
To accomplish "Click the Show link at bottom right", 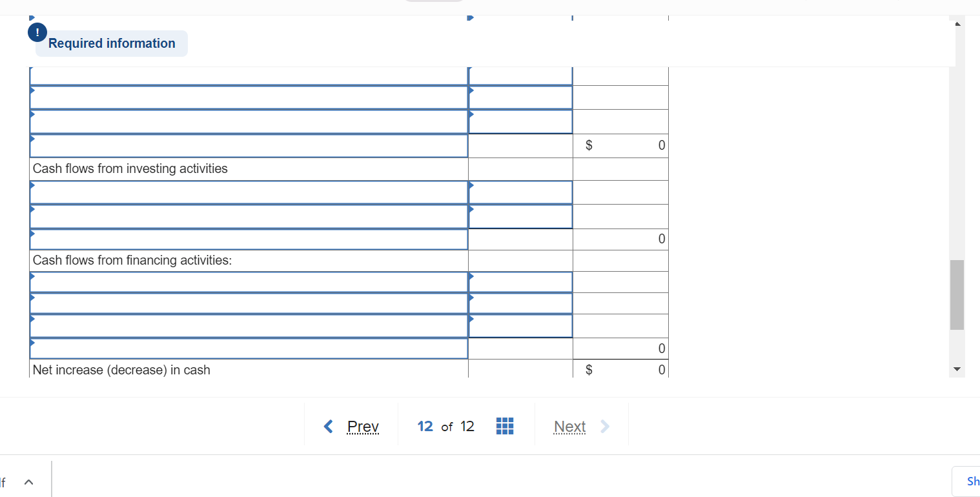I will click(972, 481).
